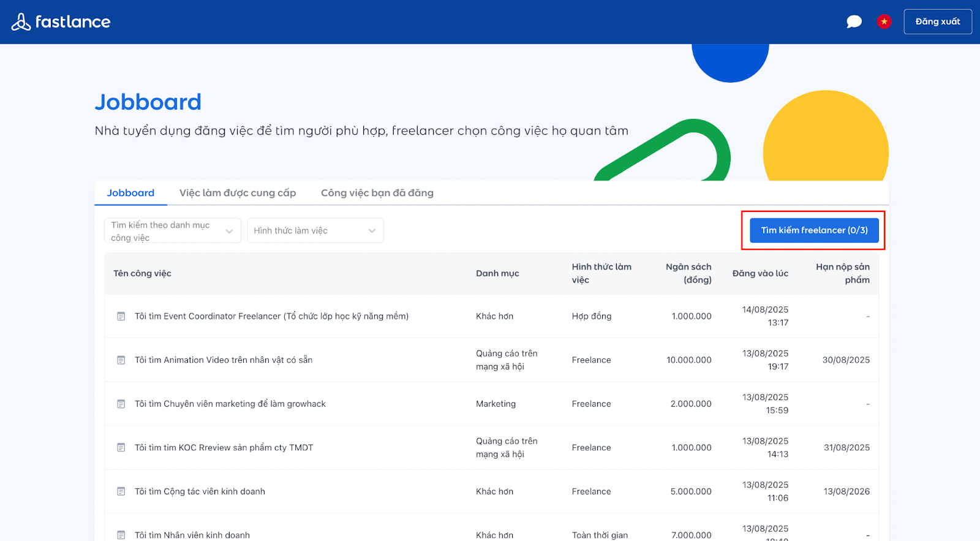Click document icon beside Cộng tác viên job
Image resolution: width=980 pixels, height=541 pixels.
(x=121, y=491)
